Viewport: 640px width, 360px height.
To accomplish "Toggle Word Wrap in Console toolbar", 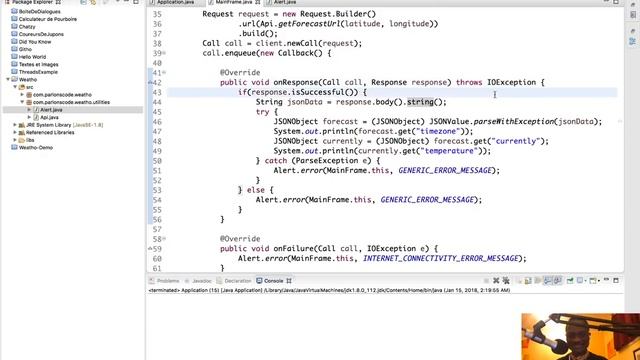I will 538,280.
